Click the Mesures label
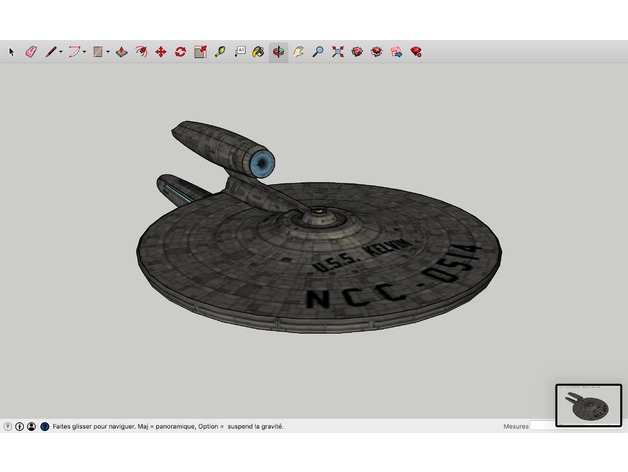 click(516, 426)
